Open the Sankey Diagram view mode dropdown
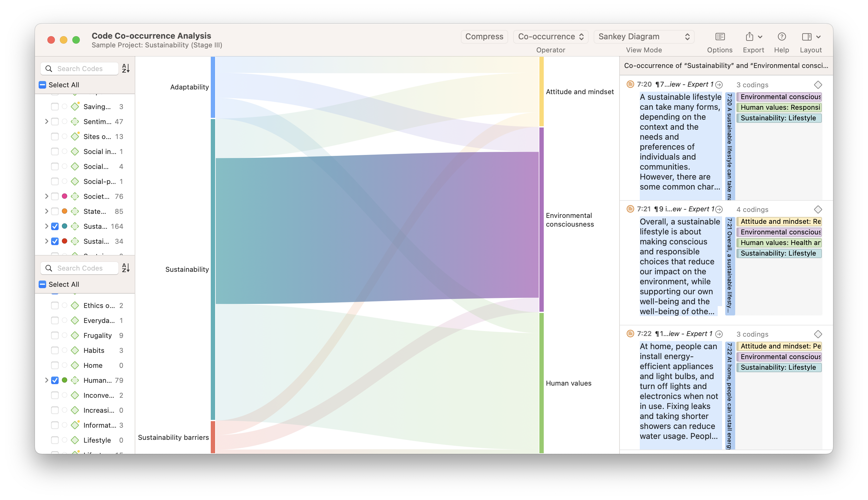Screen dimensions: 868x500 click(x=643, y=37)
